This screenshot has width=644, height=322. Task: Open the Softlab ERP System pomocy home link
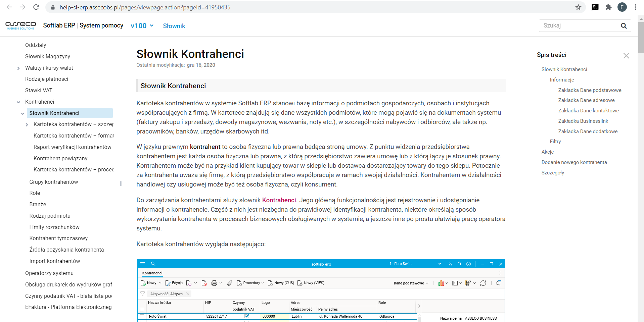83,25
